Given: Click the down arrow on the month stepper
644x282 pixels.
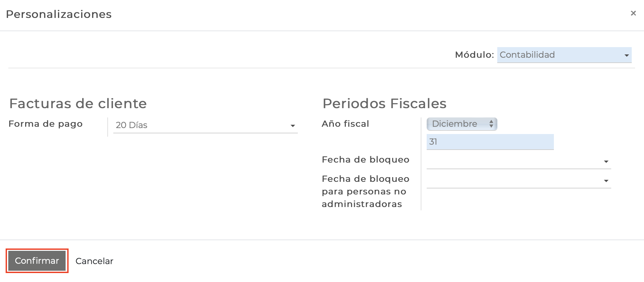Looking at the screenshot, I should 492,126.
